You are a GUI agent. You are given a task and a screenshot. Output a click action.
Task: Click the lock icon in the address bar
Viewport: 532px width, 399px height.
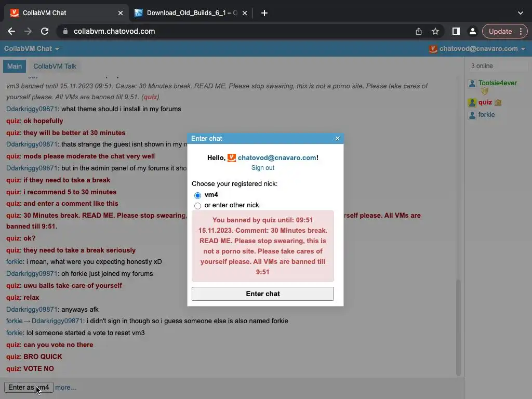coord(65,31)
